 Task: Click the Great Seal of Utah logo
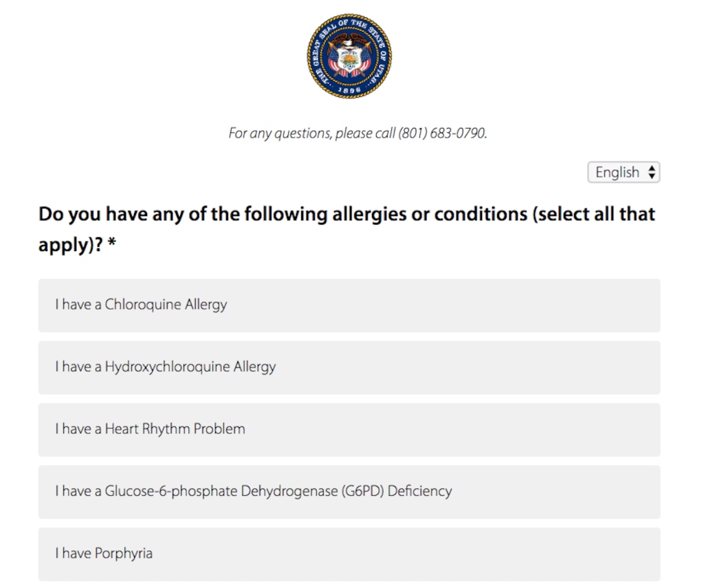click(349, 56)
